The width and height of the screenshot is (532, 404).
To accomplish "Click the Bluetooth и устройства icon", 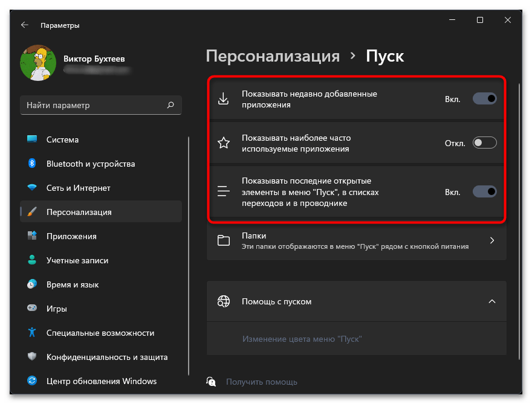I will pyautogui.click(x=33, y=164).
